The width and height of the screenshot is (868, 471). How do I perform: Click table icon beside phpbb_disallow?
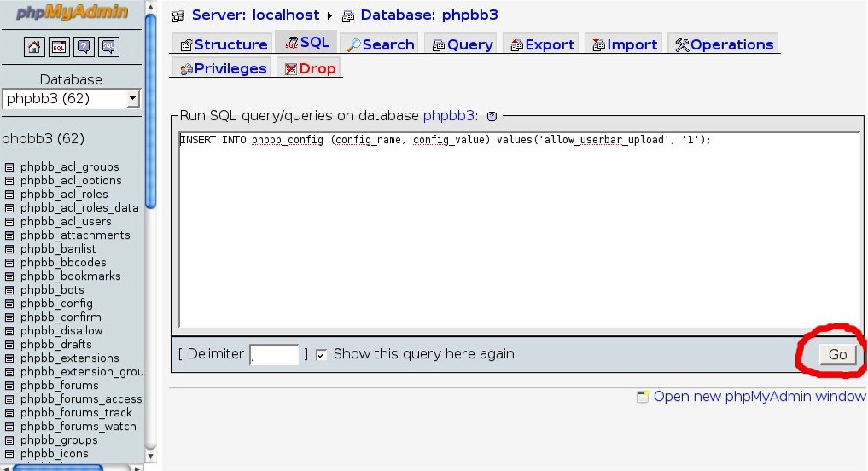coord(9,331)
